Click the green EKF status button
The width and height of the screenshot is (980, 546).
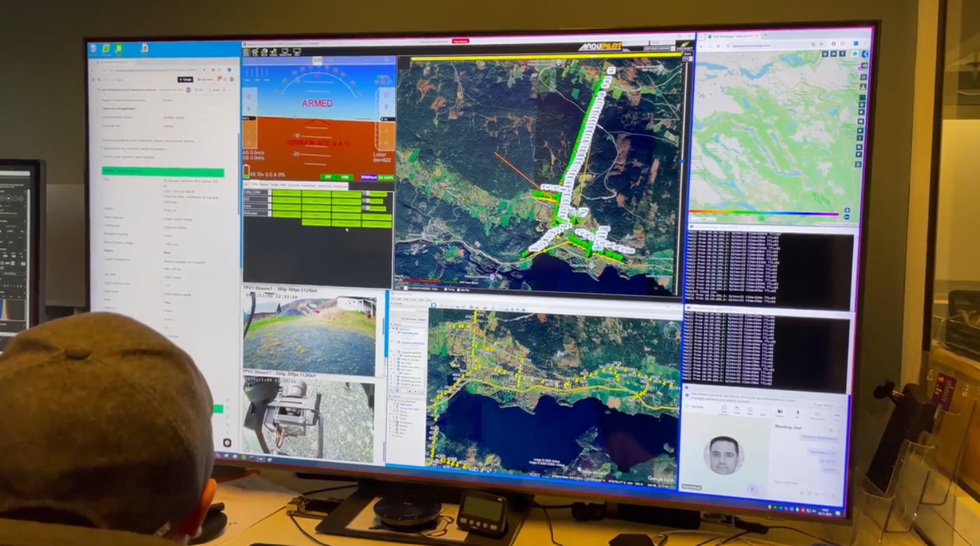pos(328,177)
